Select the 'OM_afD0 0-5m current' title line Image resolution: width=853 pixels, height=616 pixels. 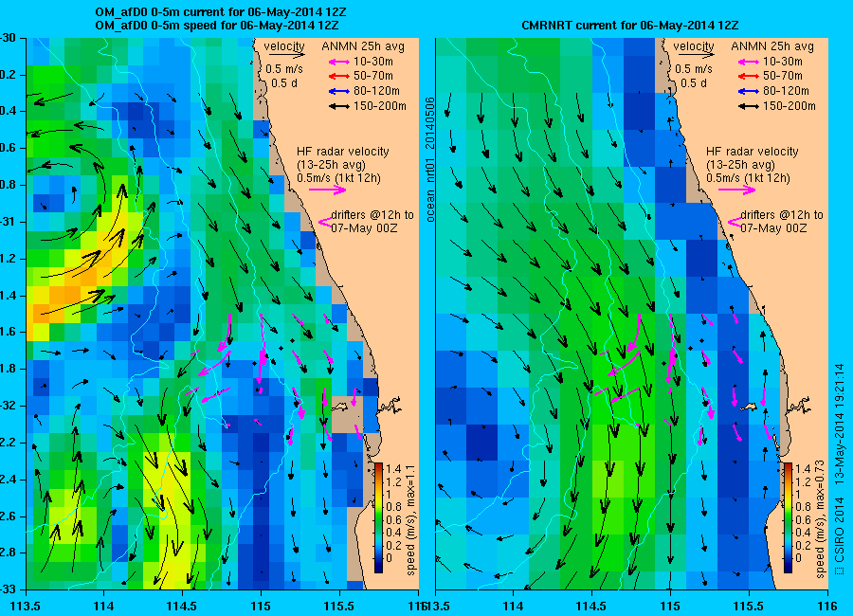pos(220,12)
